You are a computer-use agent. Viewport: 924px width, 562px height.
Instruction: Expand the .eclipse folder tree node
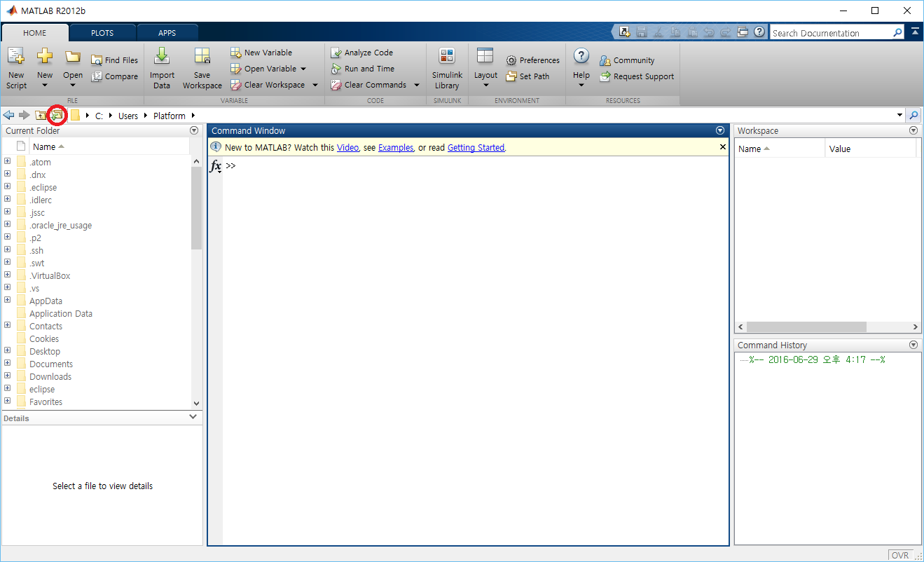tap(8, 187)
